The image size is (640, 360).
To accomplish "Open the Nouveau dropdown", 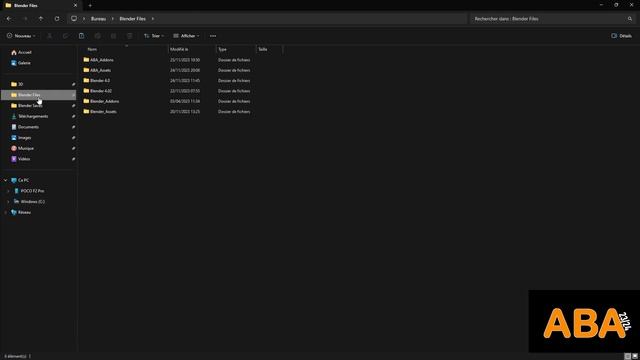I will tap(21, 36).
